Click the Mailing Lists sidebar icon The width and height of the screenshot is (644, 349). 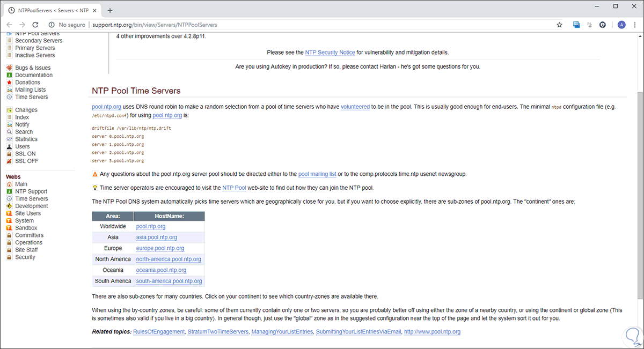[x=9, y=90]
